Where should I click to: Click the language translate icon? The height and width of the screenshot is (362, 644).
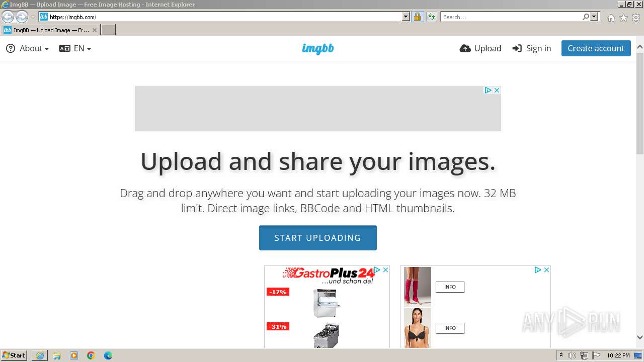(64, 48)
